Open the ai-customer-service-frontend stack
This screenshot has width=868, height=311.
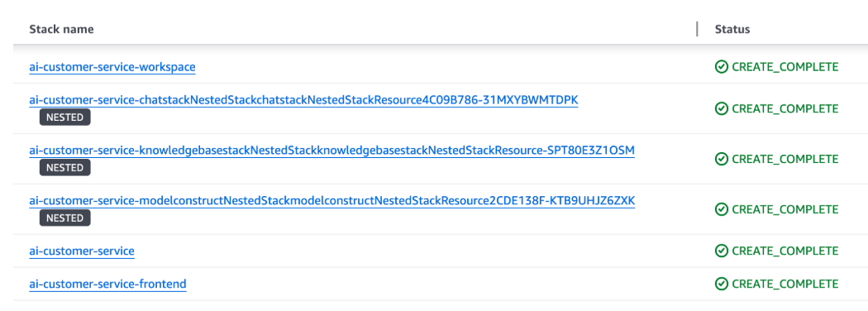107,285
